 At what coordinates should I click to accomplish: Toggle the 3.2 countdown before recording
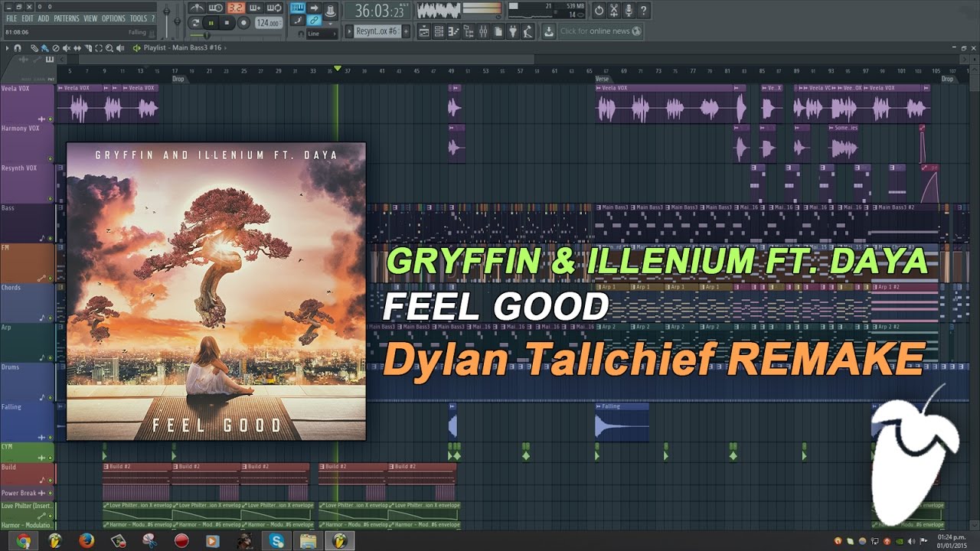click(x=237, y=8)
